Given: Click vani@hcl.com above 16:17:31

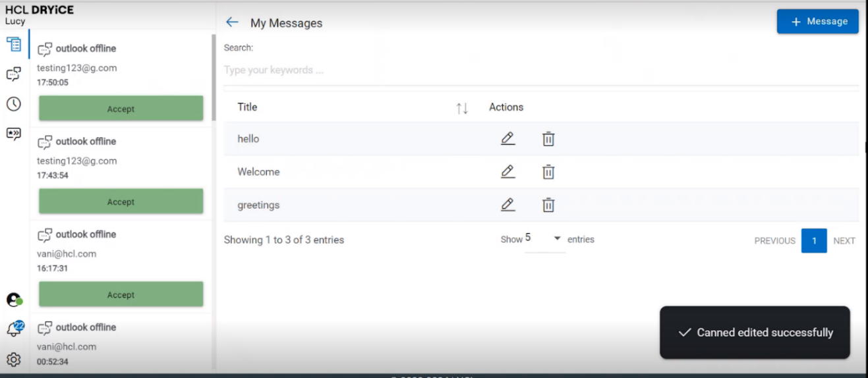Looking at the screenshot, I should pyautogui.click(x=67, y=254).
